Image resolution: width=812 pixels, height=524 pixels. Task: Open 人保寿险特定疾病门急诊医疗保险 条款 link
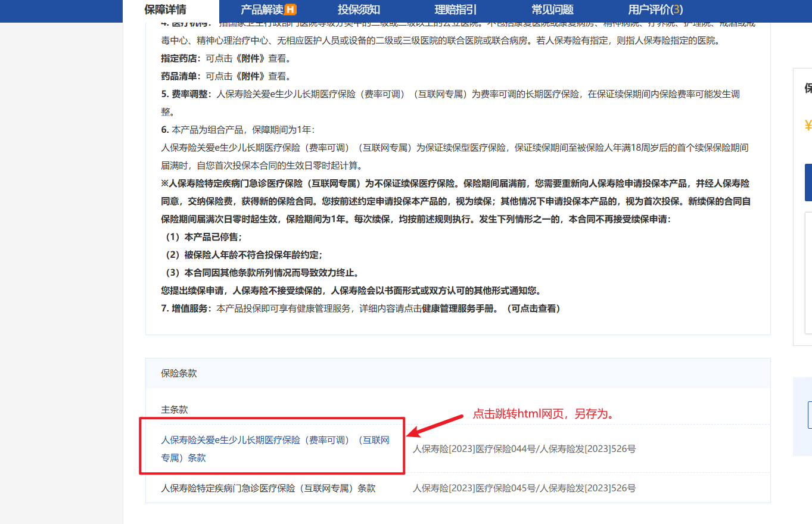coord(268,488)
